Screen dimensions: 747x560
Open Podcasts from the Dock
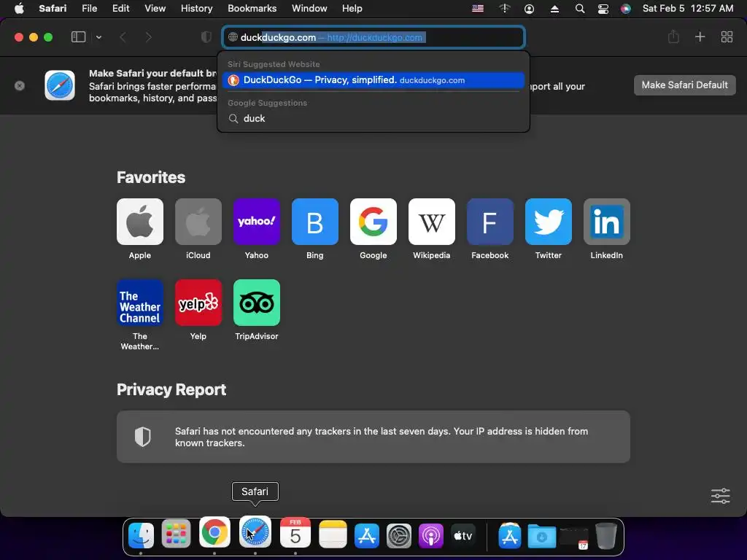click(x=430, y=536)
